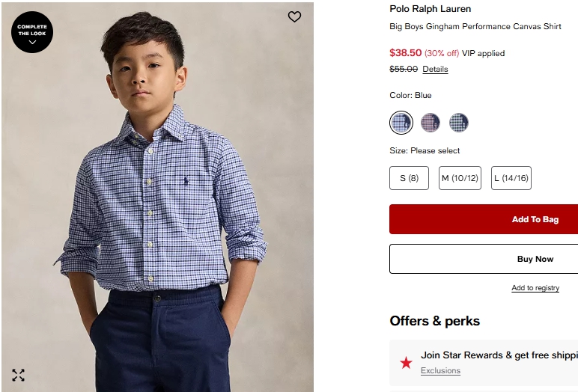Visit the Polo Ralph Lauren brand page
This screenshot has width=578, height=392.
point(431,9)
